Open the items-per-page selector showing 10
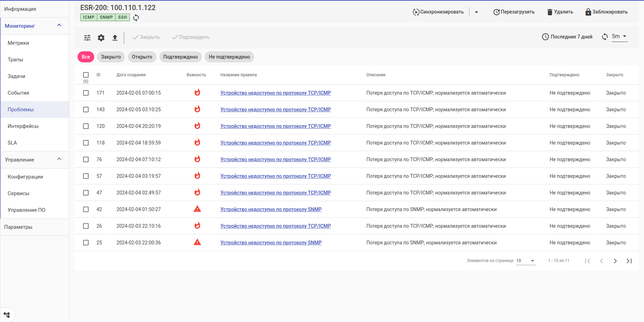 [525, 261]
